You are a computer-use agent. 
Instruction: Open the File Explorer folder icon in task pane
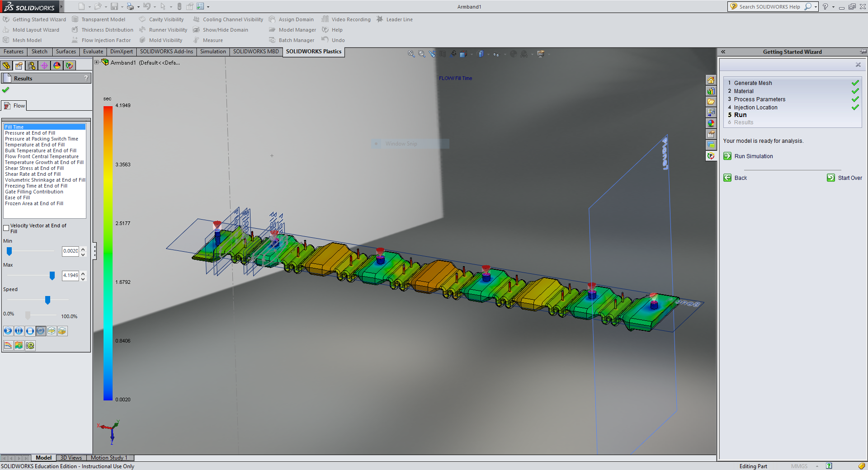pos(711,102)
